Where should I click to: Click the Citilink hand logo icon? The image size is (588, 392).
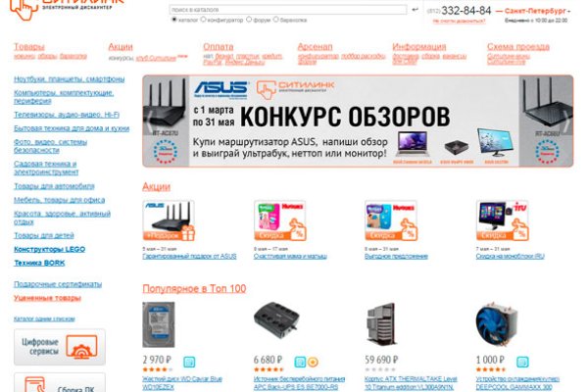[x=24, y=8]
